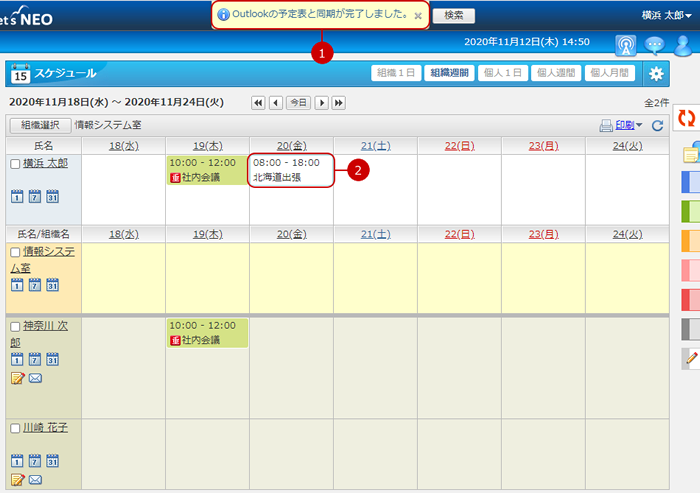This screenshot has width=700, height=493.
Task: Open schedule settings gear icon
Action: [656, 73]
